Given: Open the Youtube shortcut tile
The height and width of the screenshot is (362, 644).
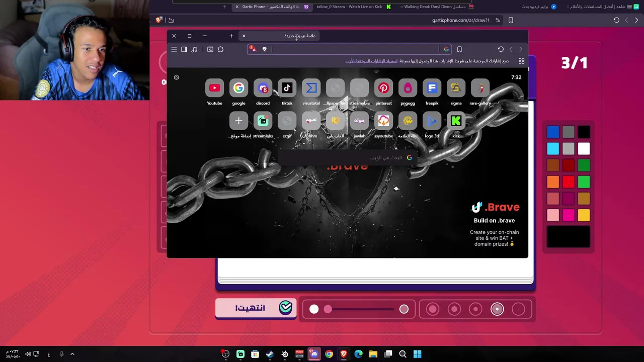Looking at the screenshot, I should (214, 88).
